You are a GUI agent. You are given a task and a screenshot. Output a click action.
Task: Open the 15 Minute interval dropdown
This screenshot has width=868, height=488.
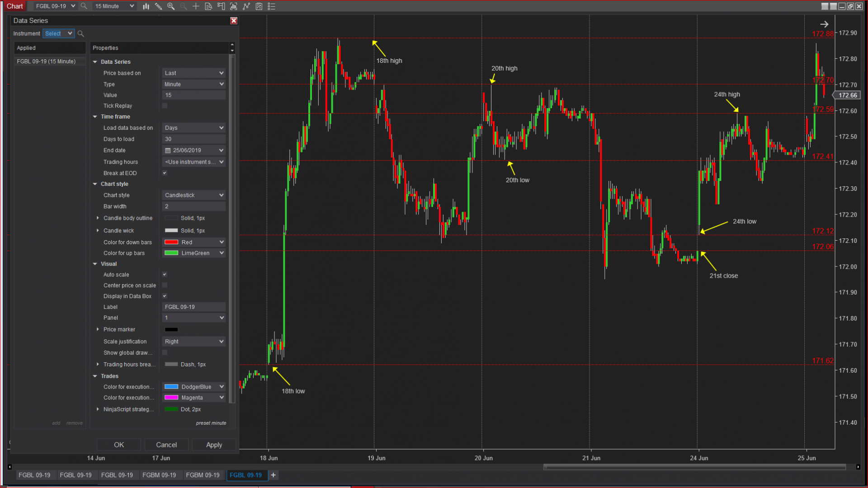(x=114, y=6)
